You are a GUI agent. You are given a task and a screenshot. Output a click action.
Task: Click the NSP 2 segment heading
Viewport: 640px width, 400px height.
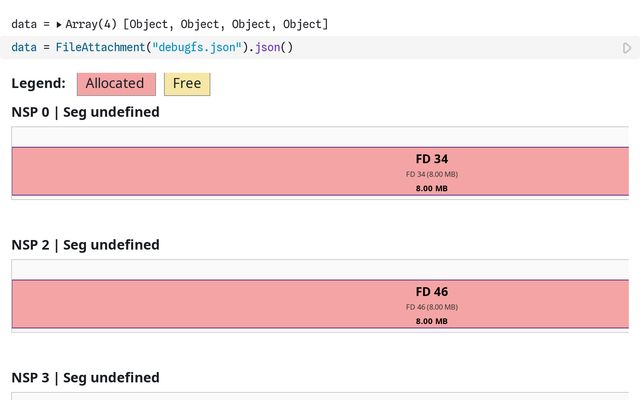[x=85, y=245]
